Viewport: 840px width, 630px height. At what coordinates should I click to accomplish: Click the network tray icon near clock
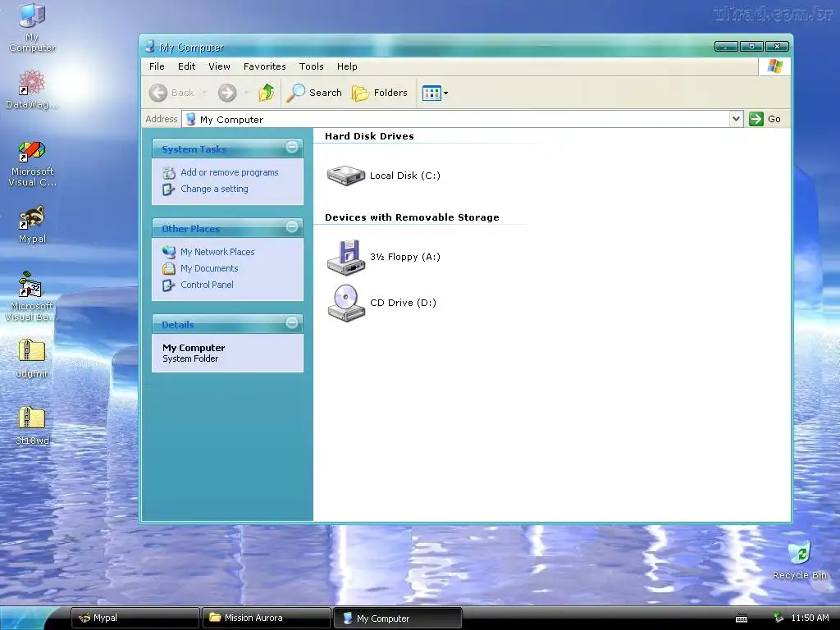(x=778, y=618)
